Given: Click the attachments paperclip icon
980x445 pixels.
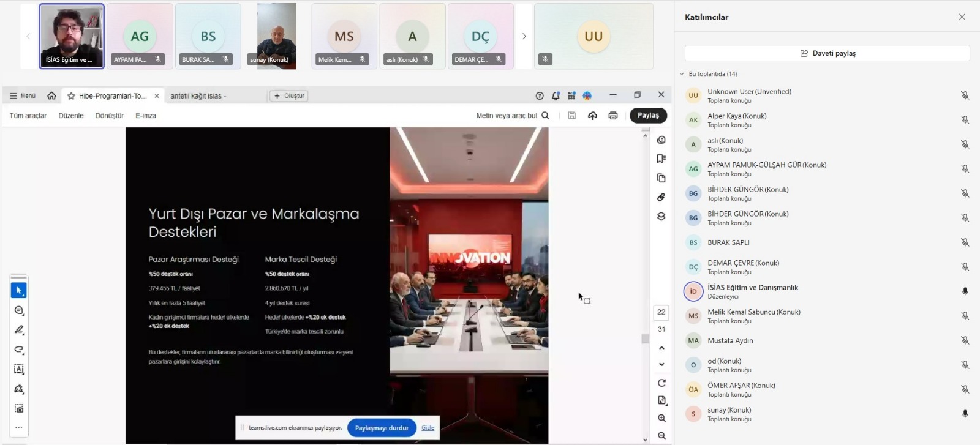Looking at the screenshot, I should (661, 197).
